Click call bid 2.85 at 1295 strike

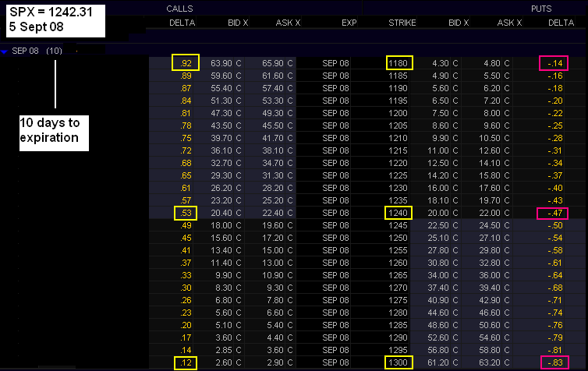[x=224, y=350]
